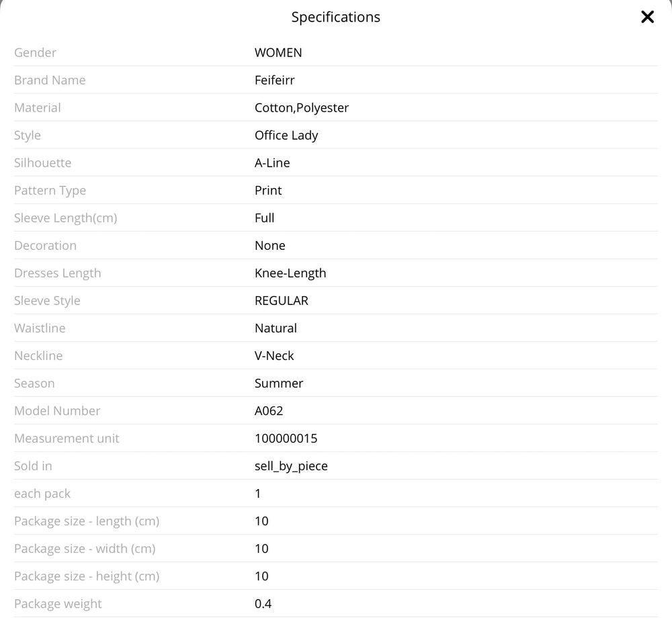672x622 pixels.
Task: Click the Sleeve Length(cm) label
Action: (65, 218)
